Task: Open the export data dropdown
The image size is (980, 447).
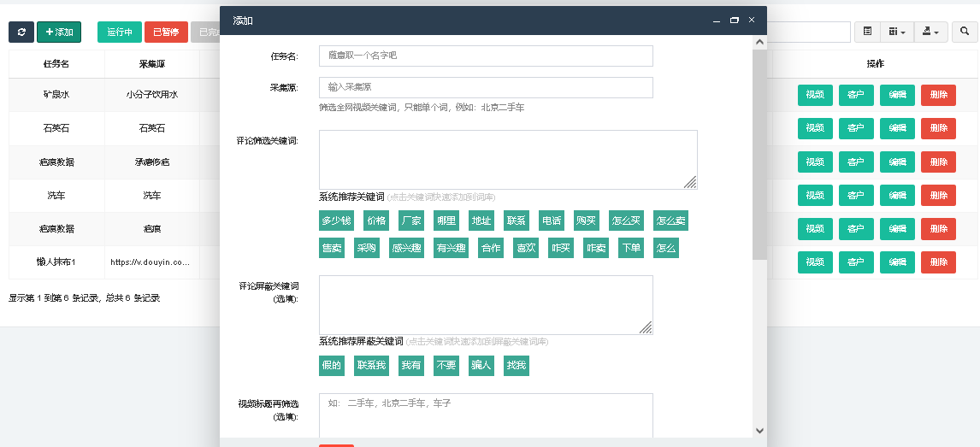Action: coord(930,32)
